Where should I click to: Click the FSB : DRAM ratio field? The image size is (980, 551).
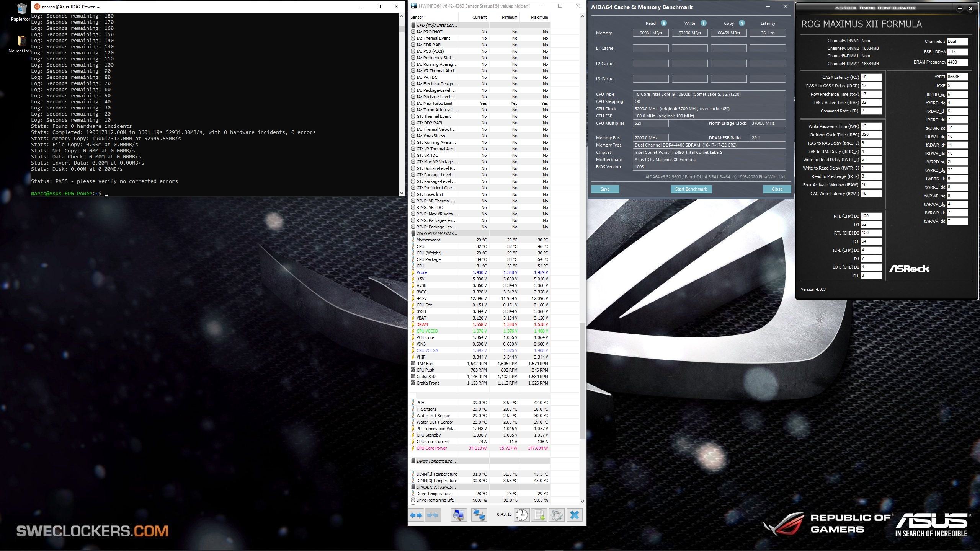click(957, 52)
